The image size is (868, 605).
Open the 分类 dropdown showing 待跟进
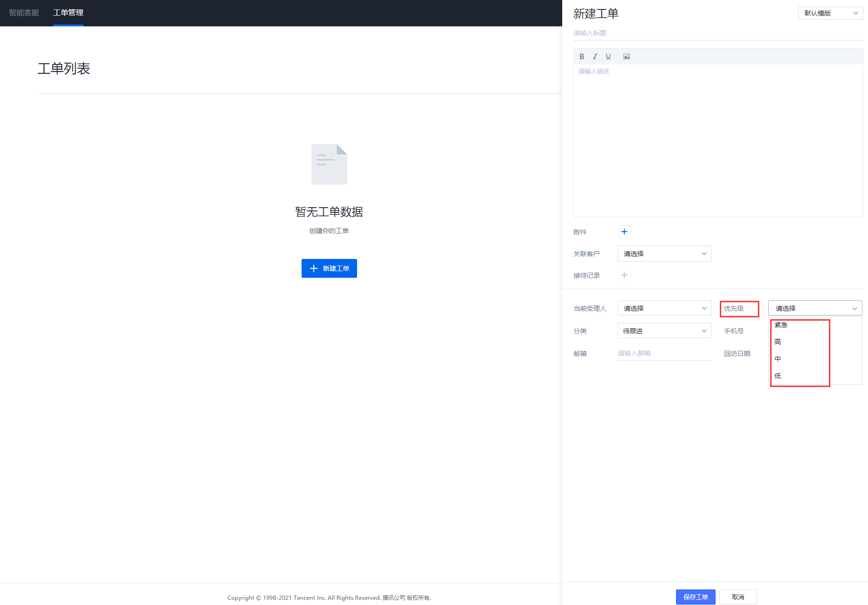tap(664, 331)
